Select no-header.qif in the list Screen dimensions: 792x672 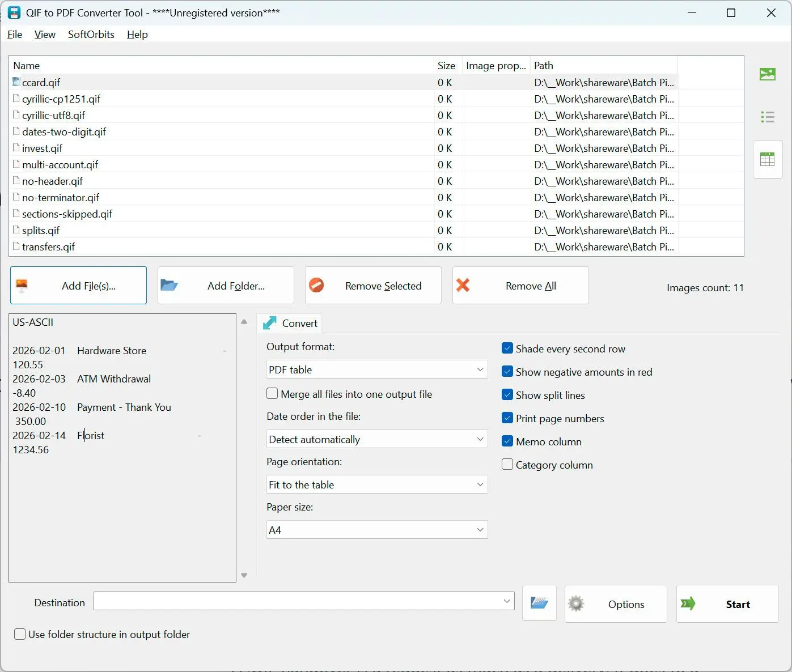click(x=344, y=181)
